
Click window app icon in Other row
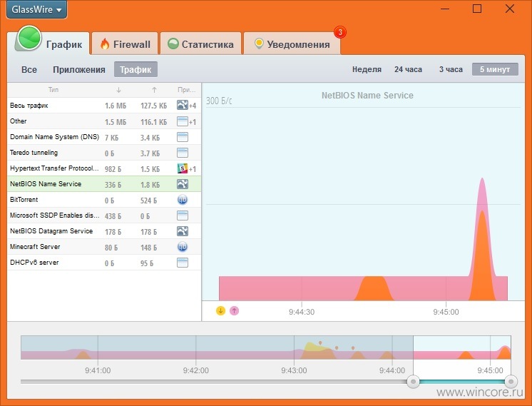pos(183,121)
